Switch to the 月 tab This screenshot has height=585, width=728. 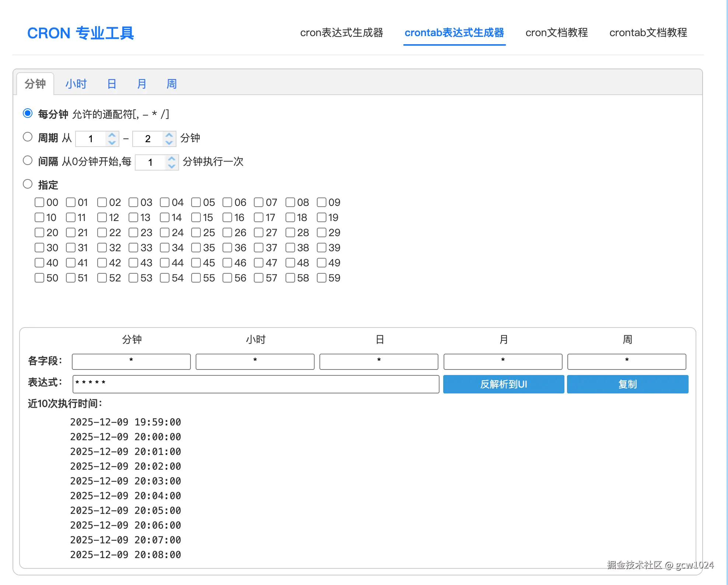click(x=141, y=84)
